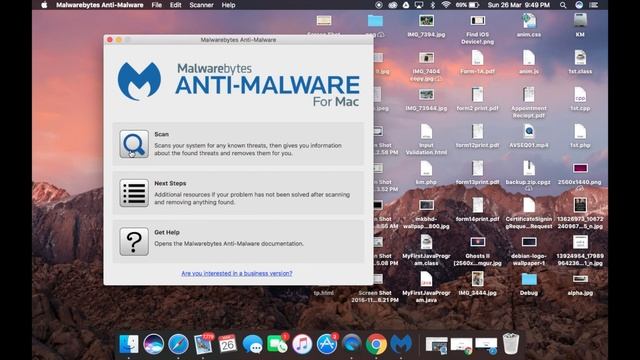Open the Apple menu

point(44,5)
